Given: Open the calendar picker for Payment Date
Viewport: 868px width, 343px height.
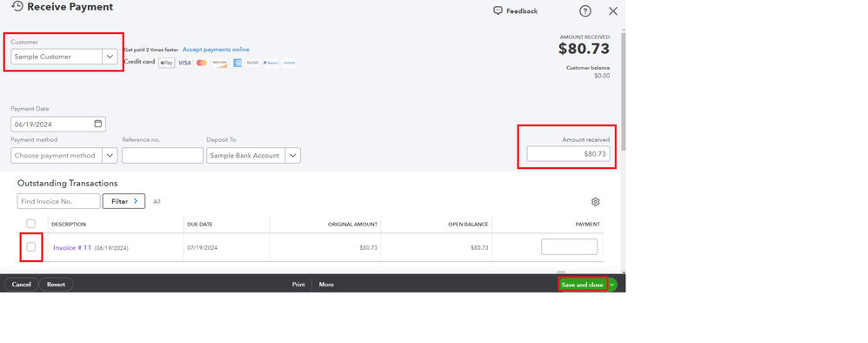Looking at the screenshot, I should pyautogui.click(x=98, y=124).
